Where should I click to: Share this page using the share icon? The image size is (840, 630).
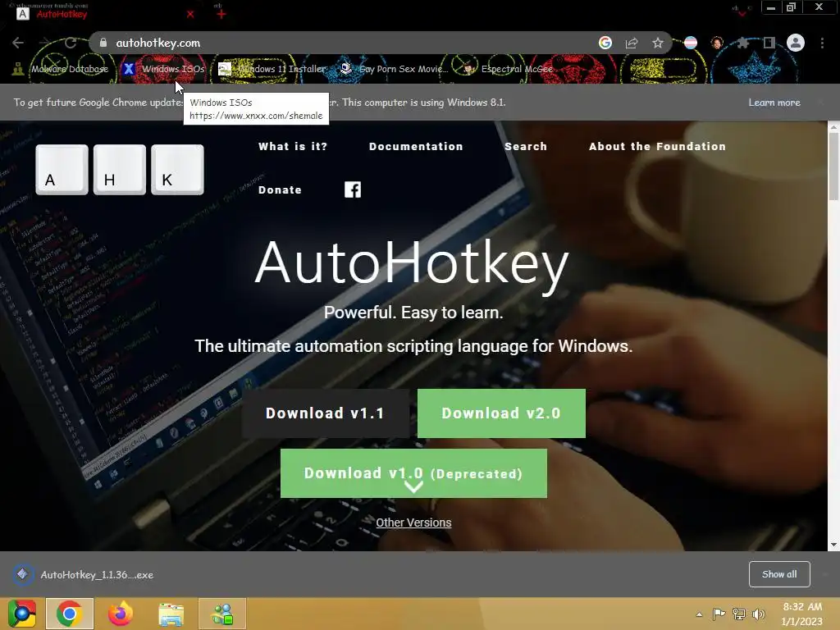coord(632,43)
